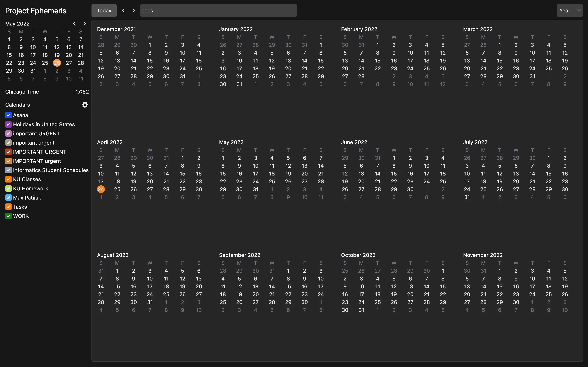Toggle the Holidays in United States calendar

8,124
